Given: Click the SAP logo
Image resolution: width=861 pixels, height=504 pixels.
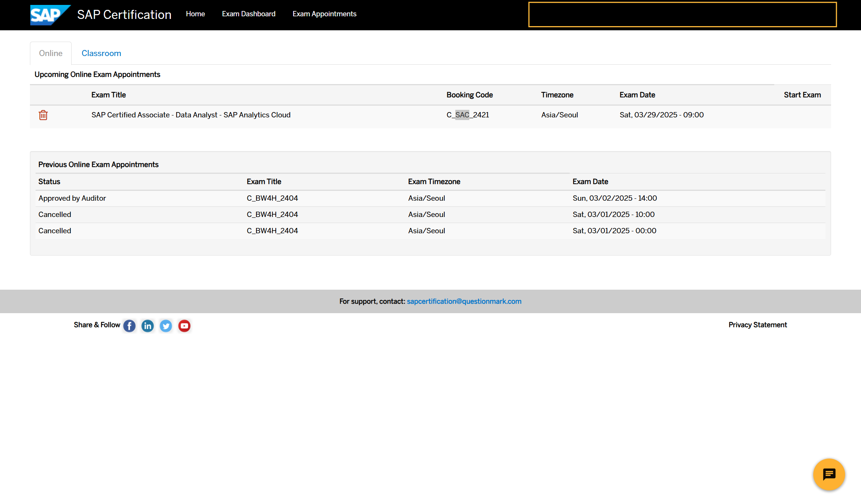Looking at the screenshot, I should [x=50, y=15].
